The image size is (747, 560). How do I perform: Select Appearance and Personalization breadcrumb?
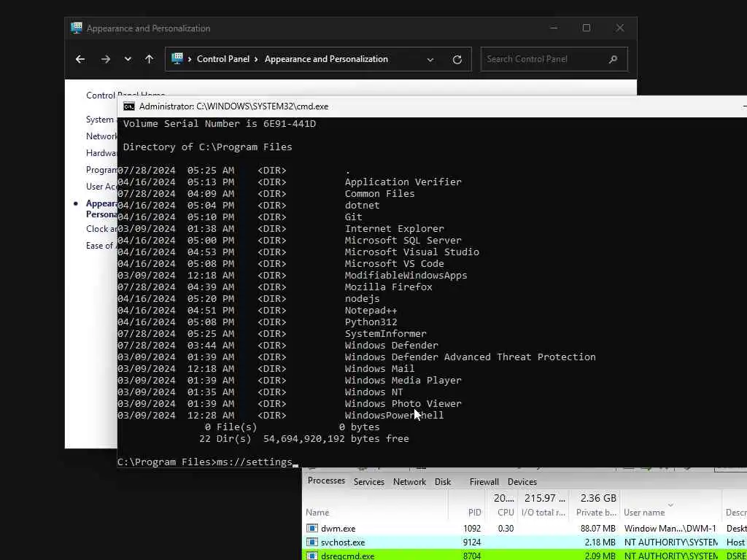(326, 59)
